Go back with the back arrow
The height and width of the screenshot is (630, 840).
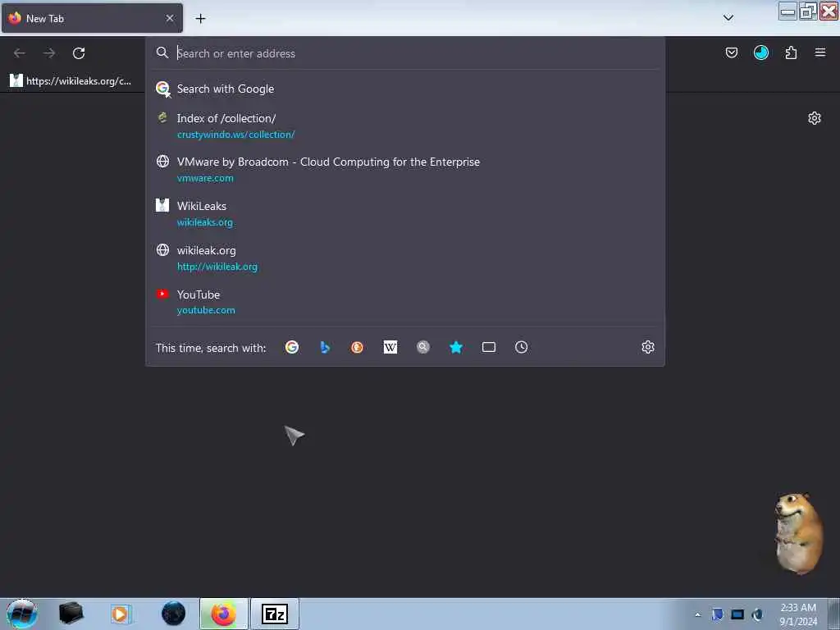20,53
